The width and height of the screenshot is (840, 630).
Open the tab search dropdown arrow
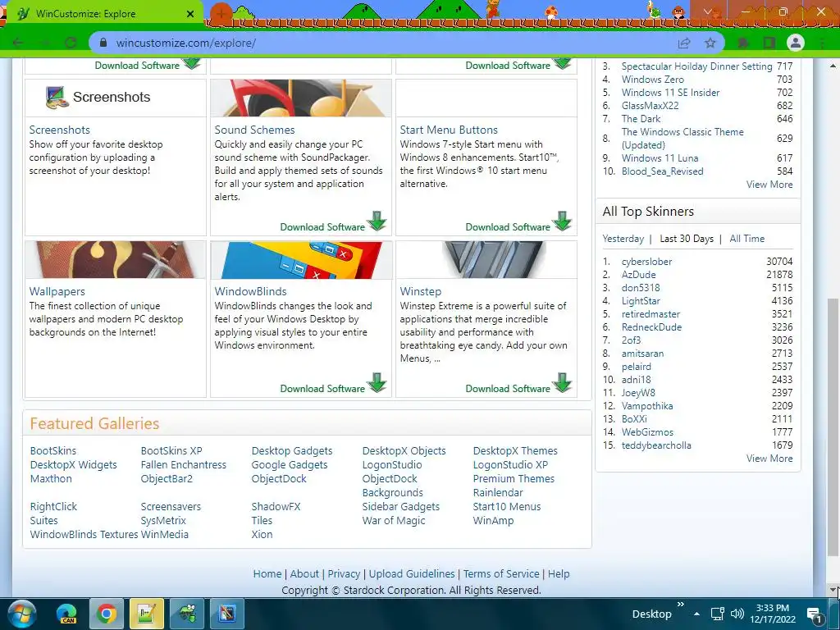(708, 11)
